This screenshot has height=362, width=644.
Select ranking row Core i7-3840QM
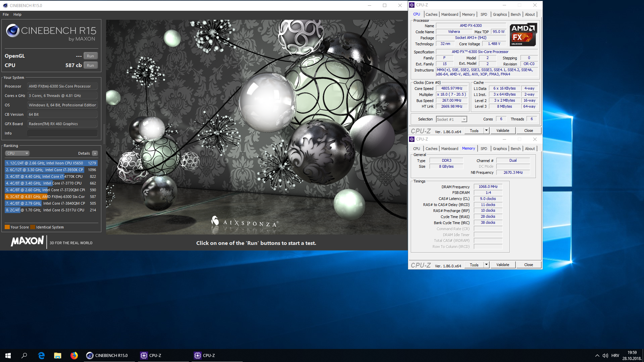pyautogui.click(x=51, y=203)
